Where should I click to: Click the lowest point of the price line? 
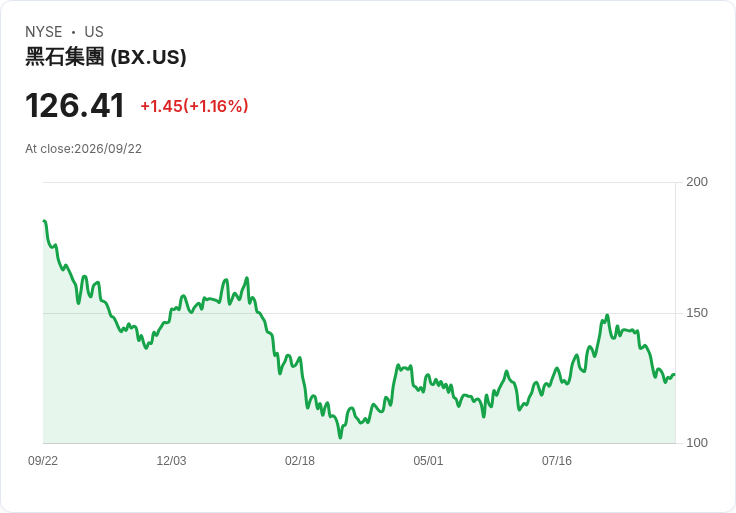tap(340, 437)
